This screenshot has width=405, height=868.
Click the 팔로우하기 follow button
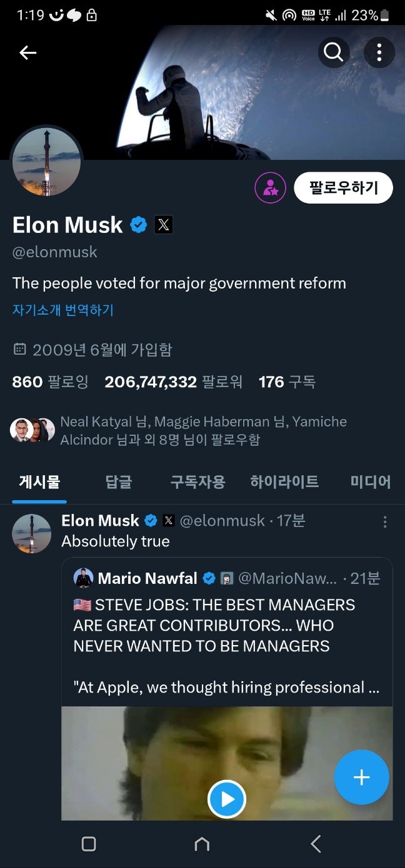click(343, 187)
